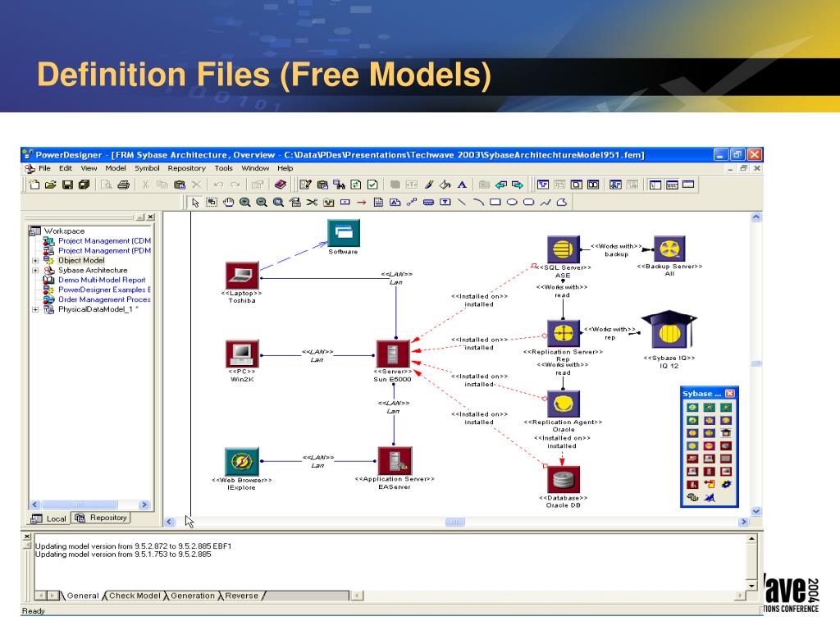
Task: Close the Sybase palette window
Action: [x=729, y=394]
